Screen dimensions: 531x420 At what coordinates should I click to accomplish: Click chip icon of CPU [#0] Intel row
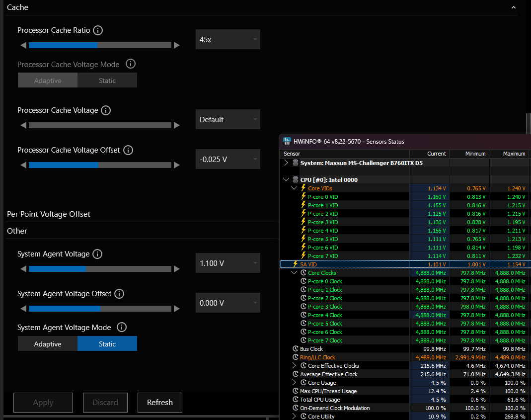[295, 179]
